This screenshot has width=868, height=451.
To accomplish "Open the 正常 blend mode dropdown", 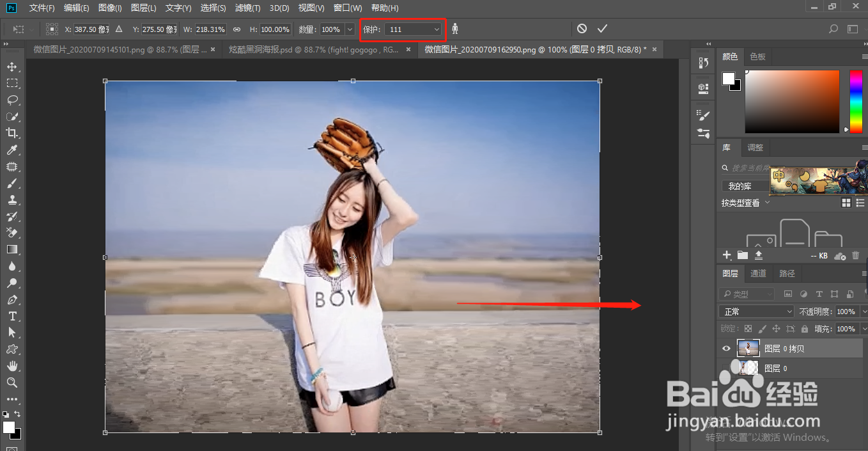I will point(756,312).
